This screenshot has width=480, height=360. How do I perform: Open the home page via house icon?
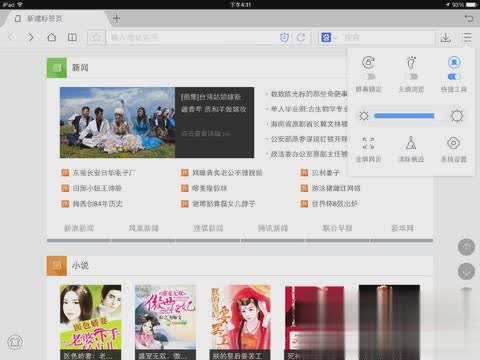point(51,37)
